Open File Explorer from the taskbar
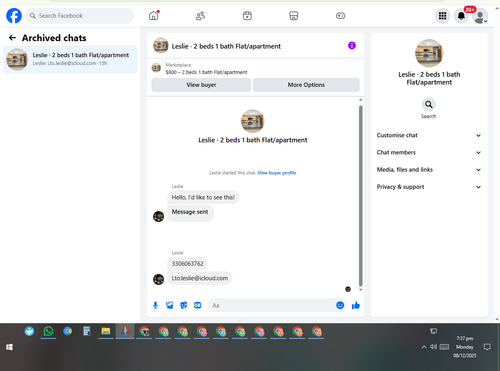The width and height of the screenshot is (500, 371). tap(106, 331)
